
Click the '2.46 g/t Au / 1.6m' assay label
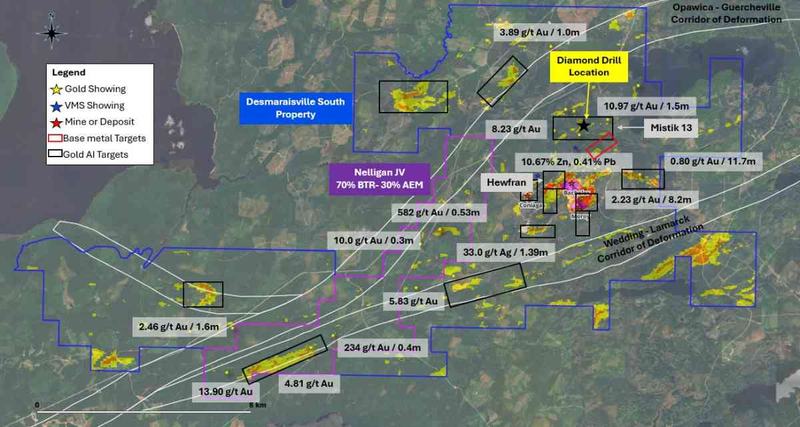[179, 326]
